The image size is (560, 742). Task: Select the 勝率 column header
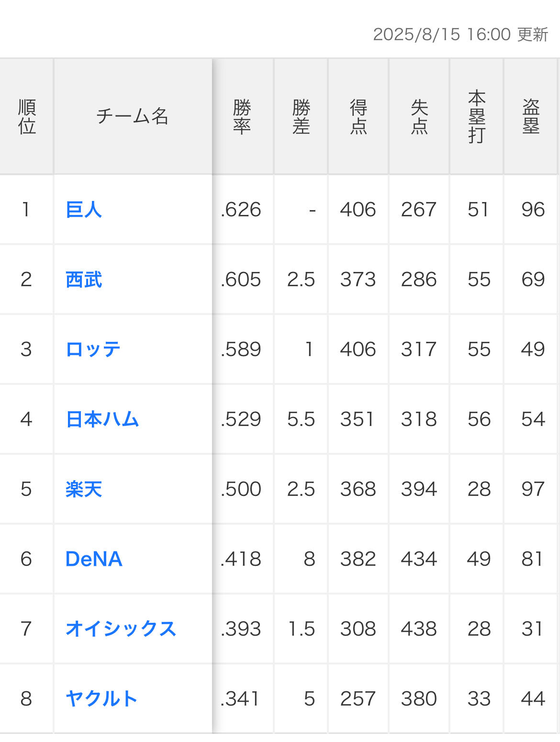point(242,116)
